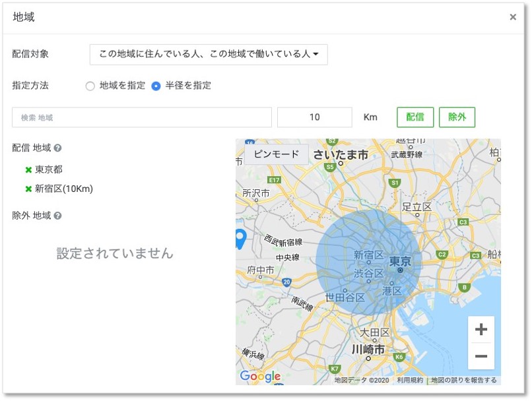
Task: Remove 東京都 with its green X icon
Action: pyautogui.click(x=28, y=170)
